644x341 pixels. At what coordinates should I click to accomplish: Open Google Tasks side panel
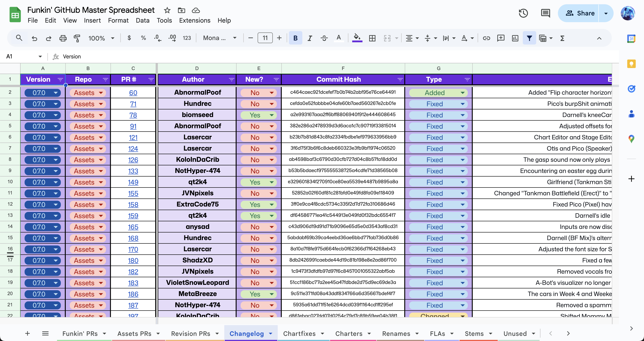(631, 89)
